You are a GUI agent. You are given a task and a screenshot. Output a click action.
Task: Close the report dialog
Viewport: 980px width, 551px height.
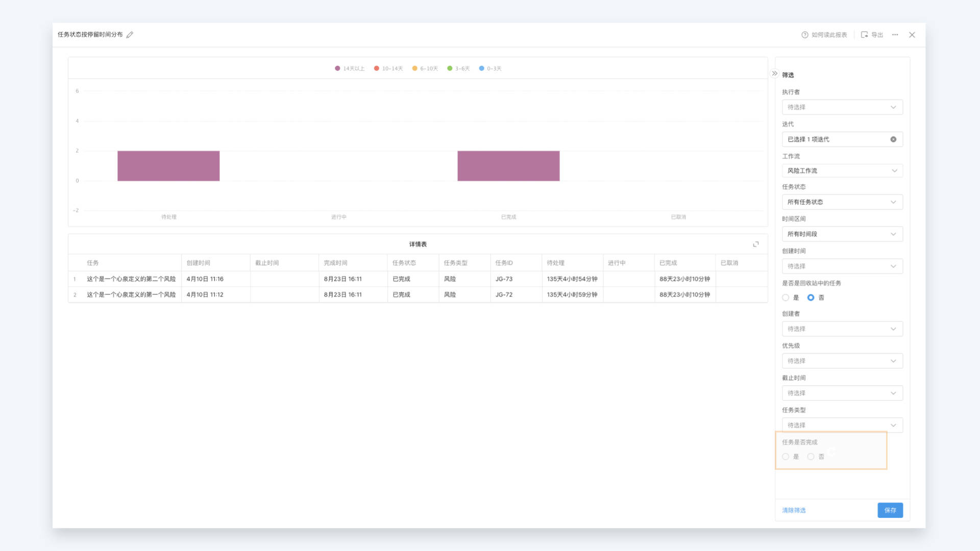click(x=912, y=35)
